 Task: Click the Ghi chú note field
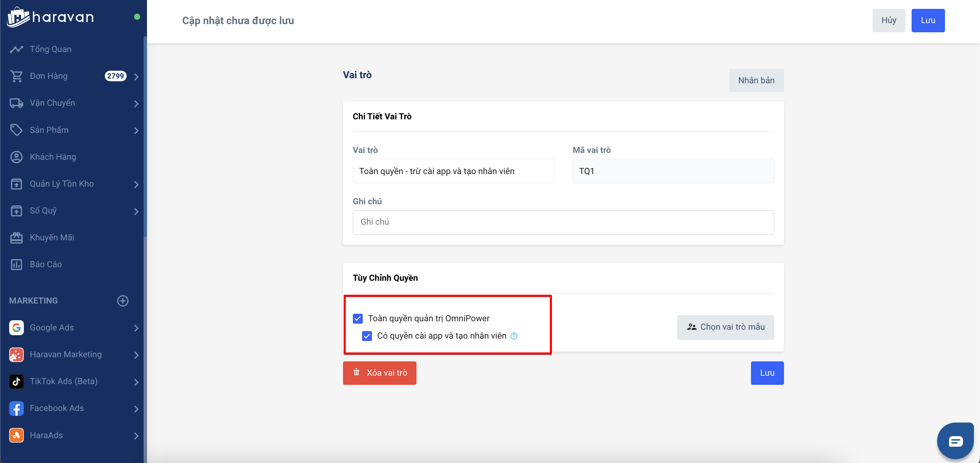pos(563,222)
